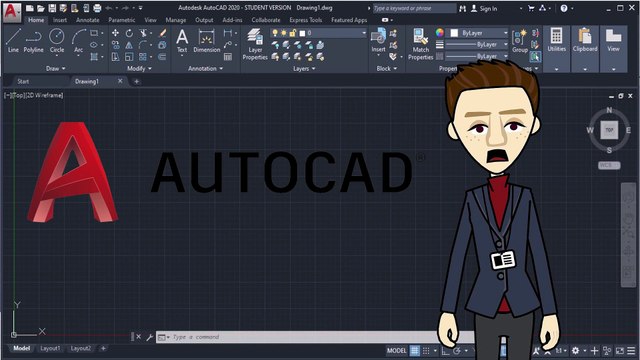Image resolution: width=640 pixels, height=360 pixels.
Task: Click the Group tool icon
Action: [x=520, y=41]
